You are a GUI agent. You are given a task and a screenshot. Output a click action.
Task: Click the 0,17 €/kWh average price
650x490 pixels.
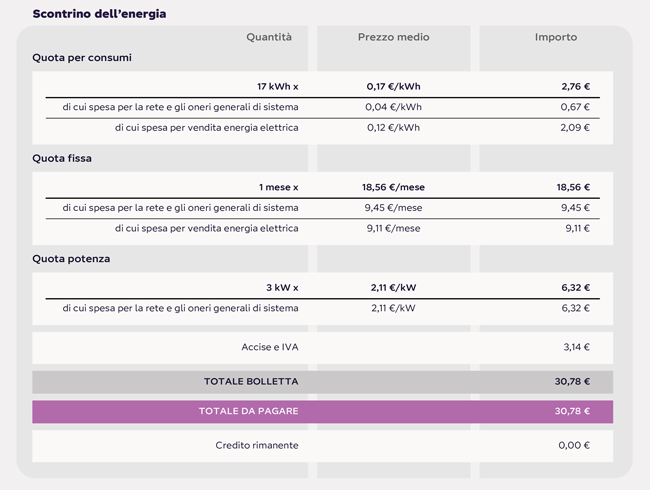coord(393,87)
